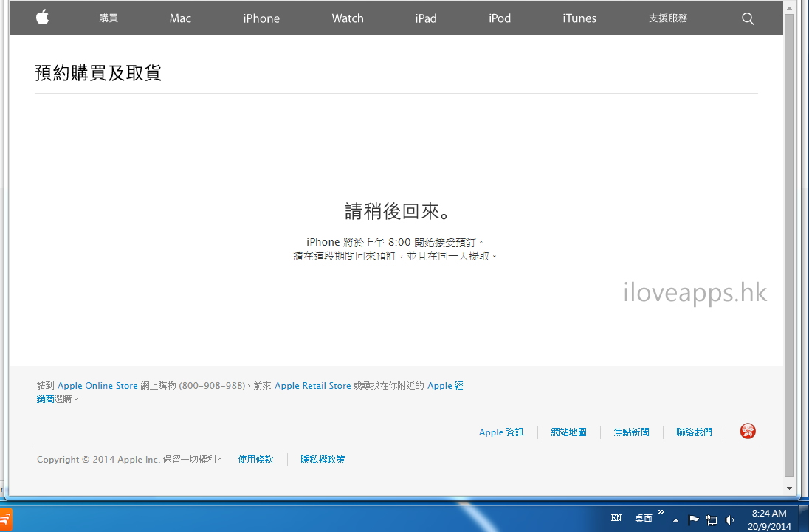Open the Watch menu item
The height and width of the screenshot is (532, 809).
coord(348,18)
